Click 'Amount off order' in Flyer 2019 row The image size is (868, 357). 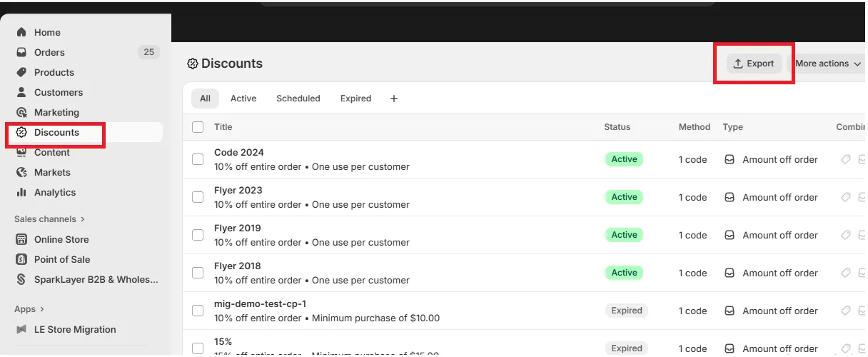tap(780, 235)
